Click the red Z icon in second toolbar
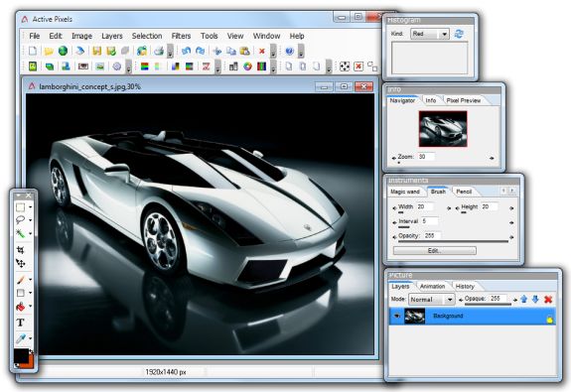The width and height of the screenshot is (571, 392). tap(207, 66)
